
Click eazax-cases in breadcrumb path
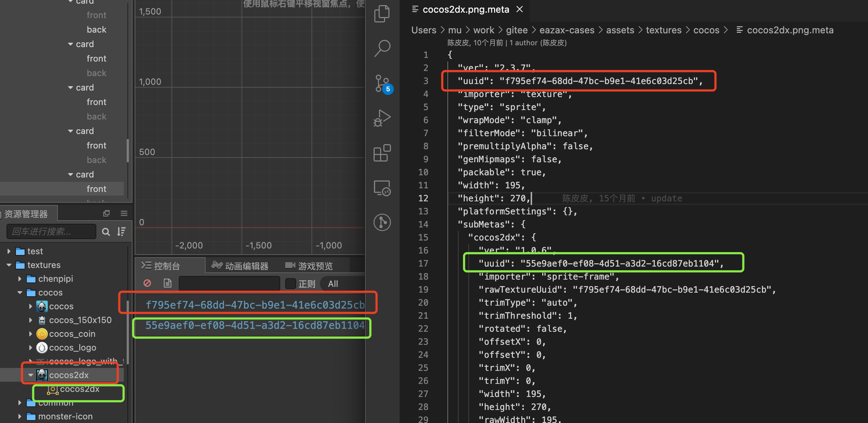tap(566, 30)
